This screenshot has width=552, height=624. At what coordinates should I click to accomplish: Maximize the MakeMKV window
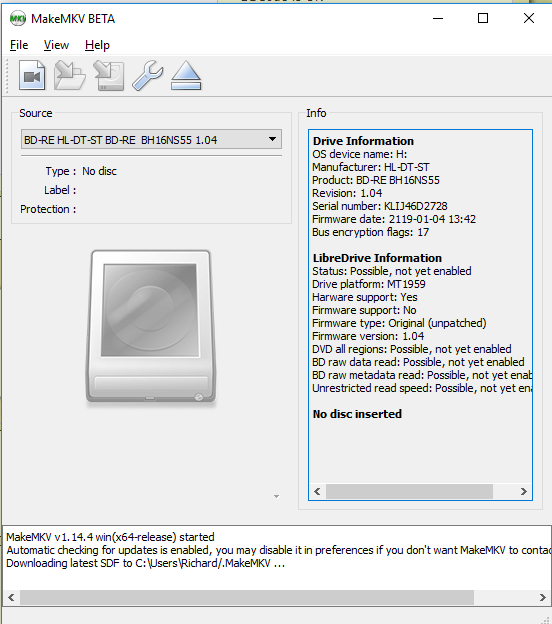[x=483, y=18]
